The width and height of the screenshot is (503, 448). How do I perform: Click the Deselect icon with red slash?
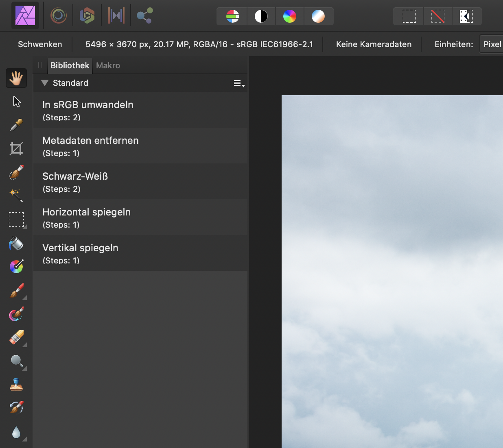pos(438,16)
